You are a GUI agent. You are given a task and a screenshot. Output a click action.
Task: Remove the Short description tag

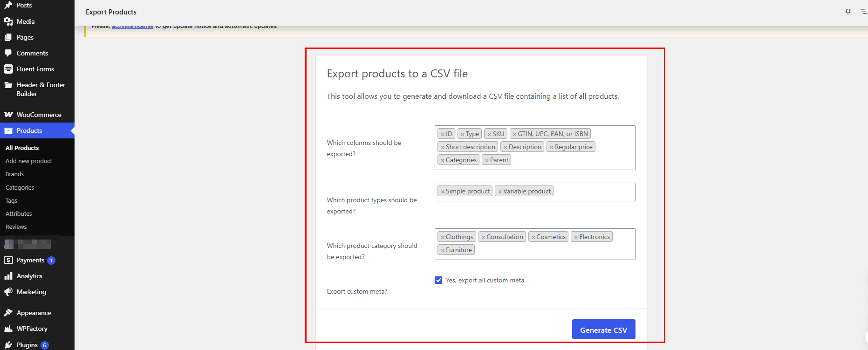coord(443,147)
